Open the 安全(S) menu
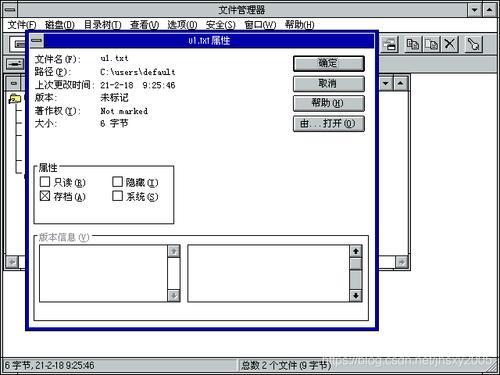Image resolution: width=500 pixels, height=375 pixels. coord(220,25)
